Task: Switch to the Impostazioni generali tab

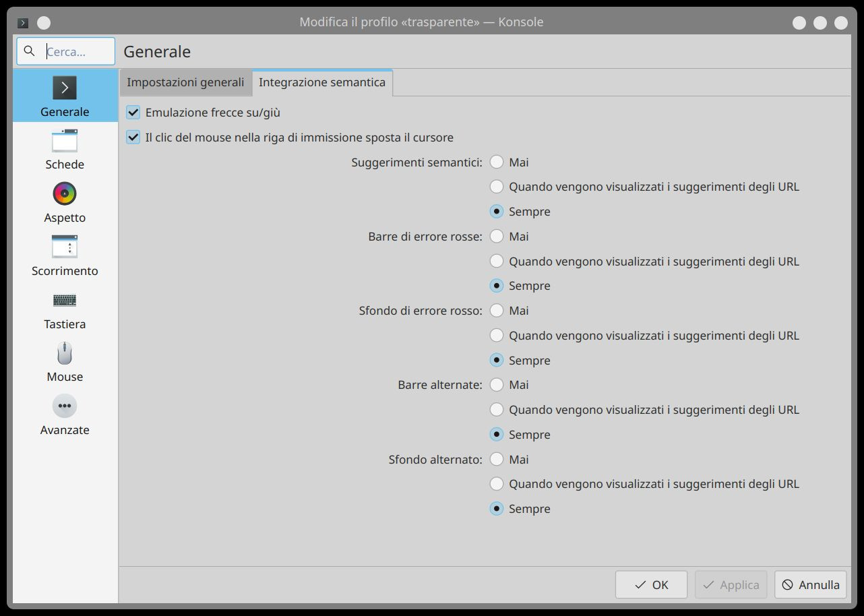Action: 185,83
